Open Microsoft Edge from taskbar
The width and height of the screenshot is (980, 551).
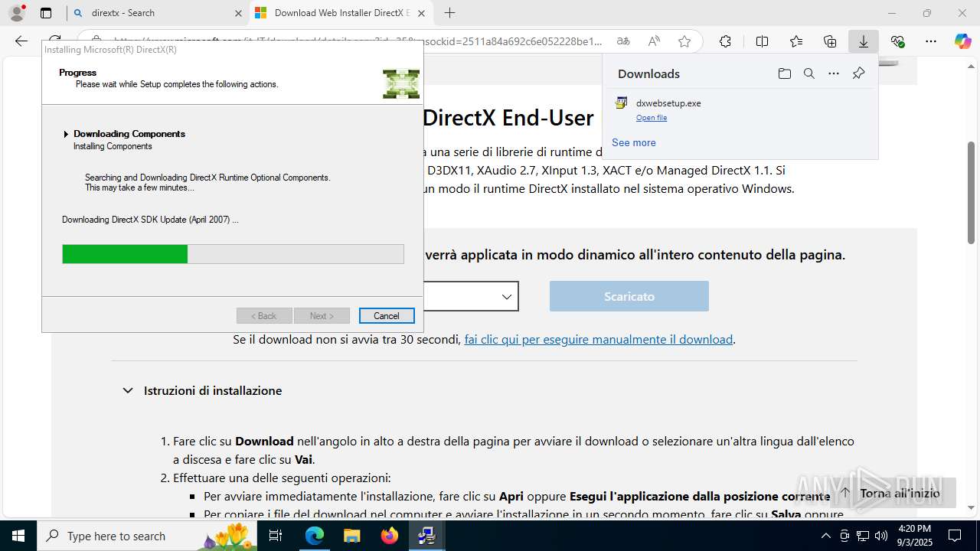(x=315, y=536)
